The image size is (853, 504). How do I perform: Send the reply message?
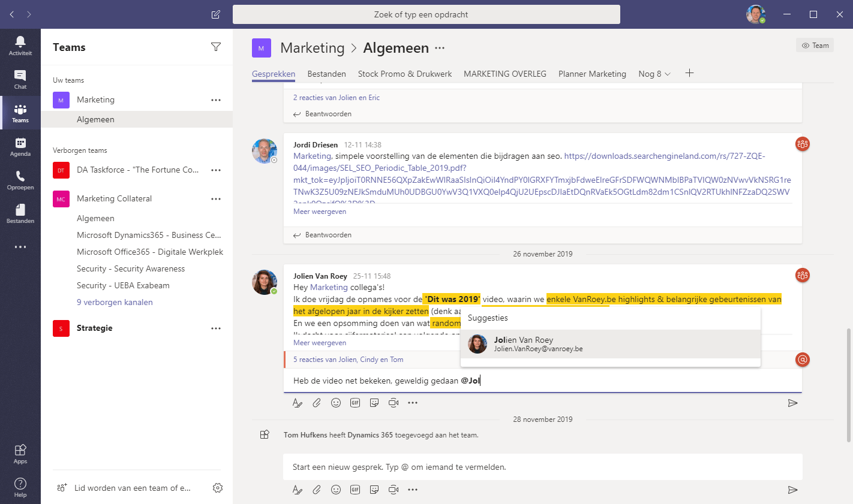click(792, 403)
